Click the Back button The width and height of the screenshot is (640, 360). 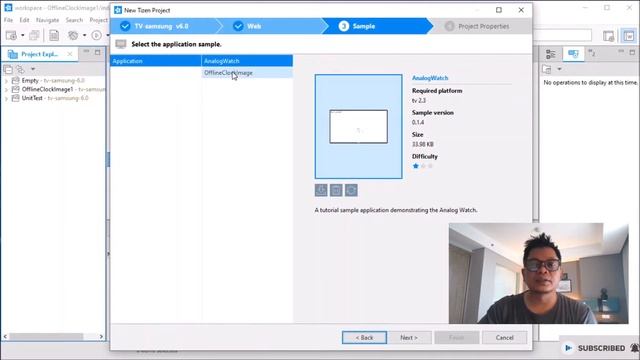[x=364, y=338]
